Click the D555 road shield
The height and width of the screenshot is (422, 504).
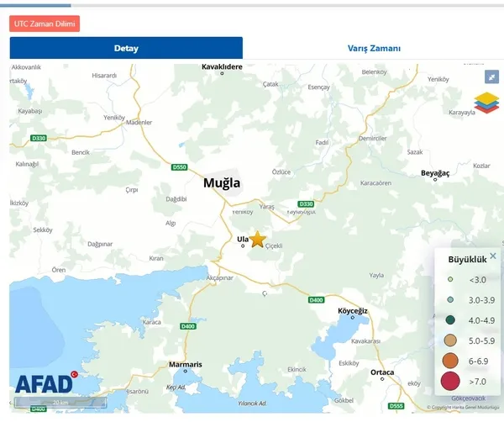pyautogui.click(x=396, y=406)
